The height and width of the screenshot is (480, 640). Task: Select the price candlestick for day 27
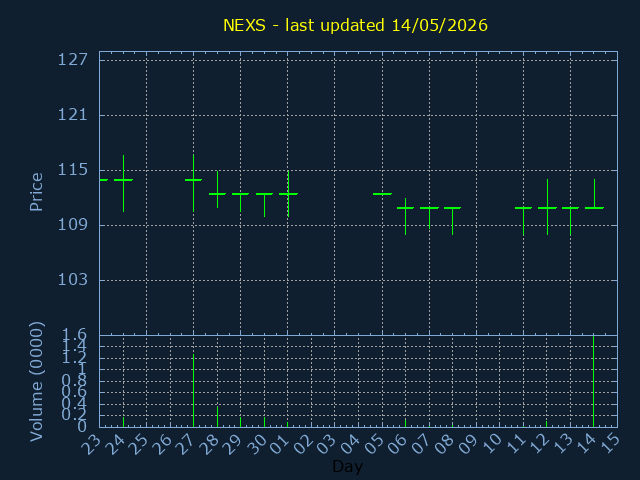193,183
